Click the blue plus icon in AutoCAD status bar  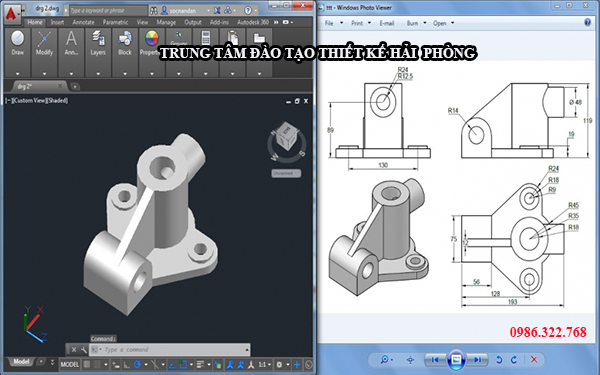297,365
